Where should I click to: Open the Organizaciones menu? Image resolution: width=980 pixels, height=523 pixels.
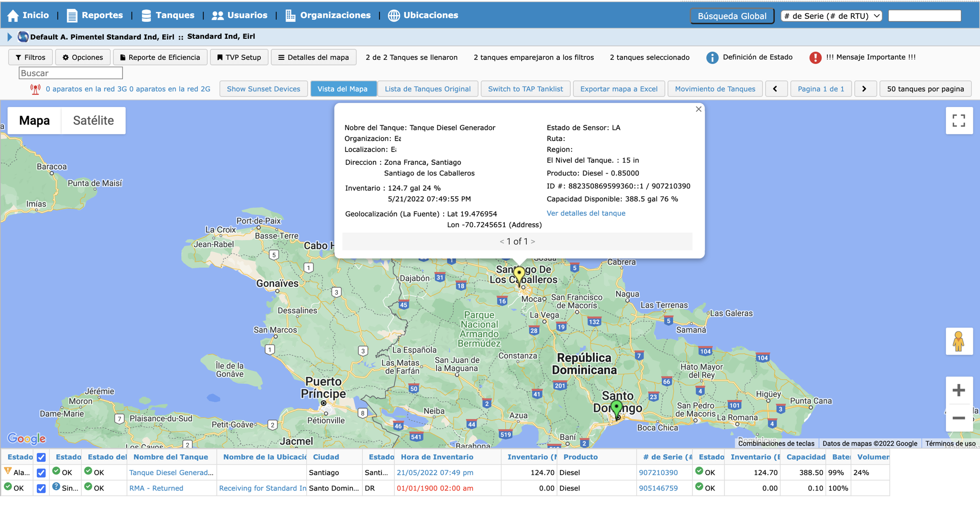pos(328,15)
